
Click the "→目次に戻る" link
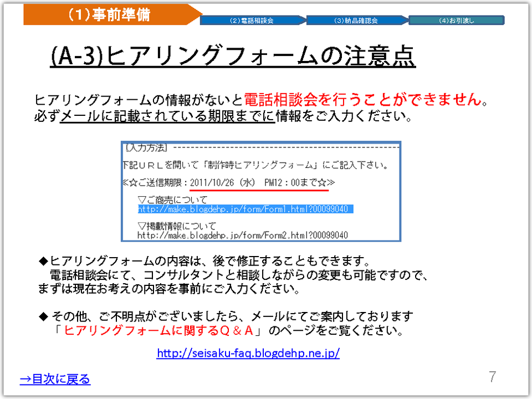click(x=55, y=379)
